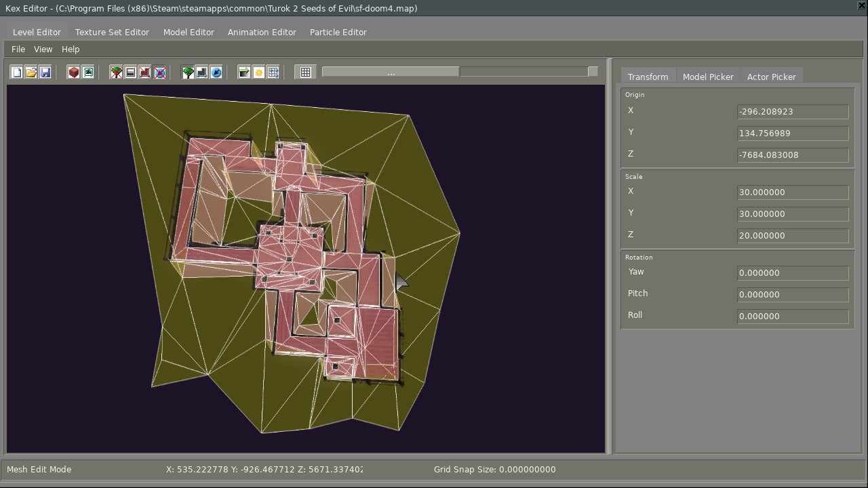Screen dimensions: 868x488
Task: Click the red cube toolbar icon
Action: [x=74, y=72]
